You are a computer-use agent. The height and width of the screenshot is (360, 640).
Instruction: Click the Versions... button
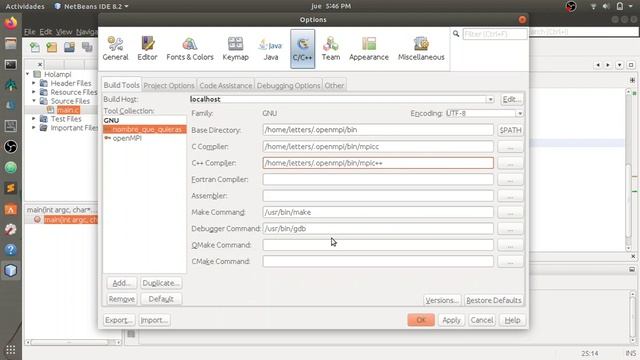442,300
